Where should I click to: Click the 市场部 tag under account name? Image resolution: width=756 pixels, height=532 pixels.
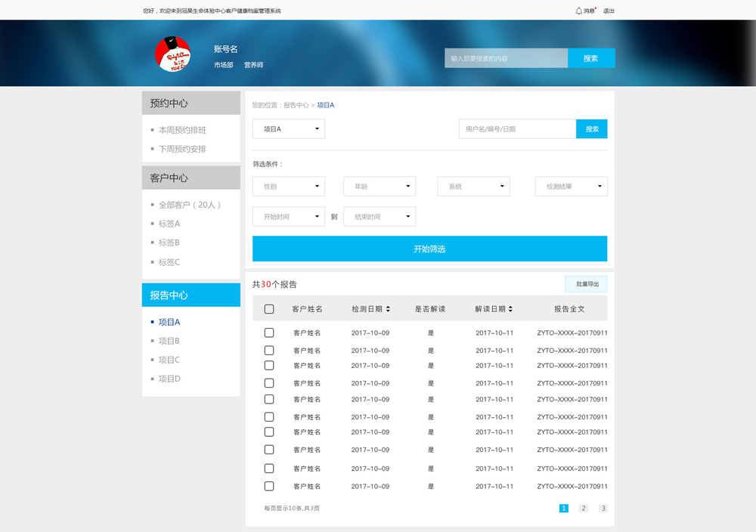pos(224,64)
